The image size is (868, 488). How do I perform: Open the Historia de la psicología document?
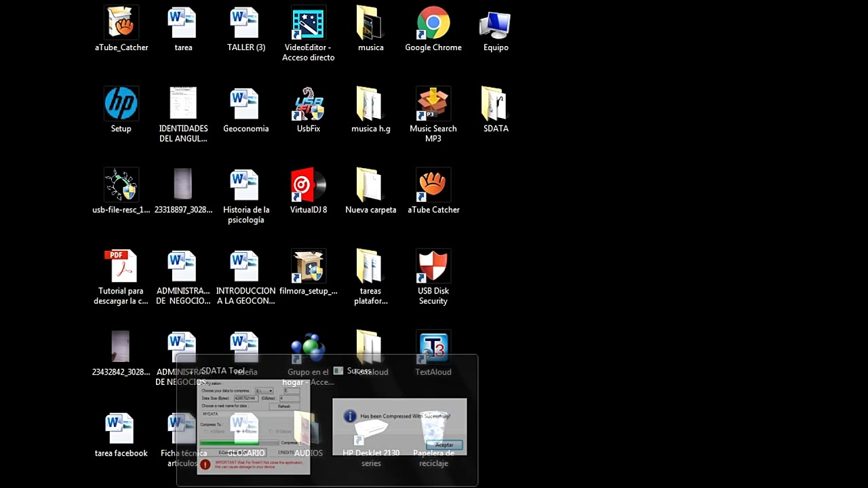(x=245, y=195)
